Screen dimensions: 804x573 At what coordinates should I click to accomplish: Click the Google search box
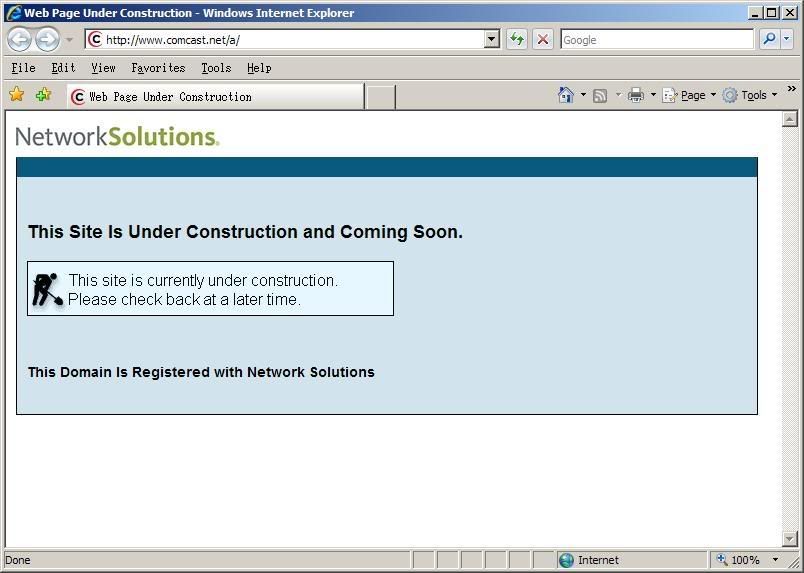[x=657, y=39]
